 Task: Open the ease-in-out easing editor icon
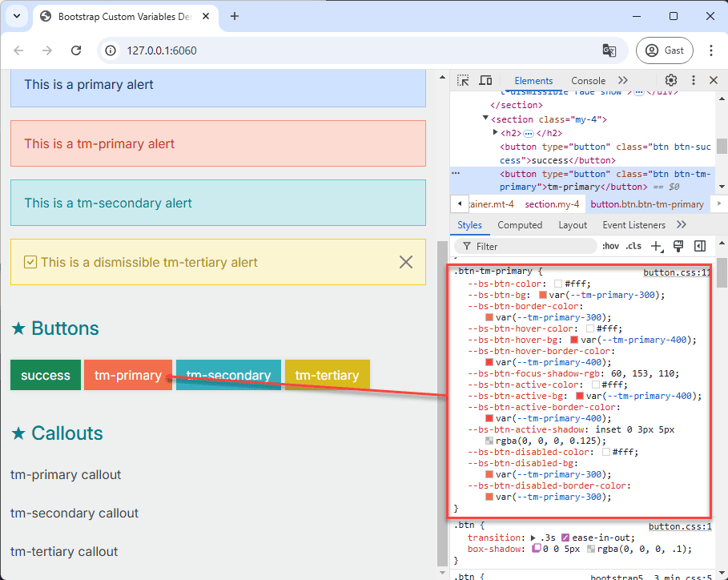point(565,538)
